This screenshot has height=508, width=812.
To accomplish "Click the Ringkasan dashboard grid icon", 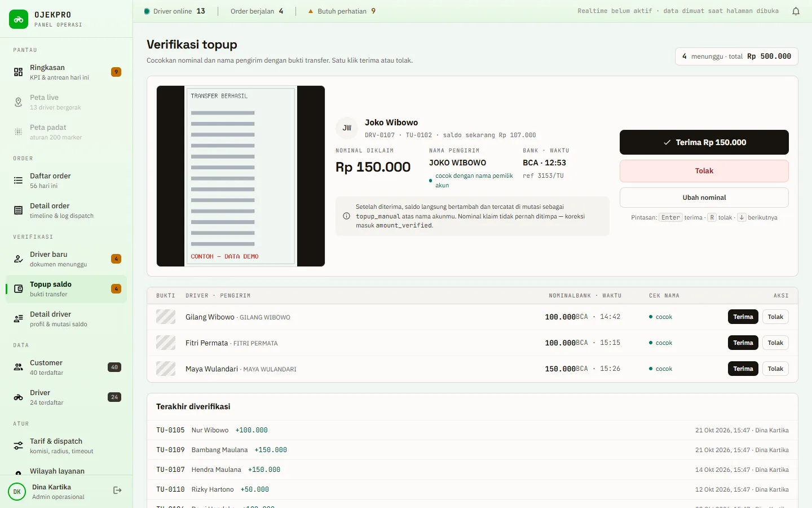I will pyautogui.click(x=19, y=72).
